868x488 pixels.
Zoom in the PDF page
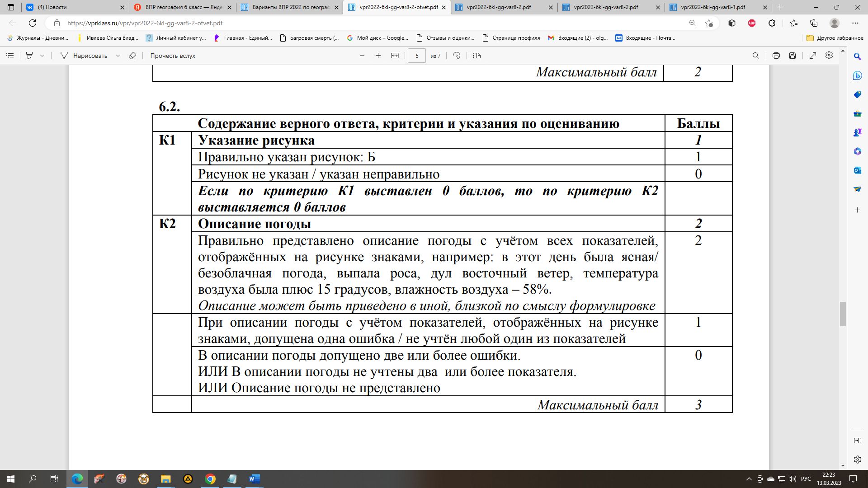click(378, 56)
